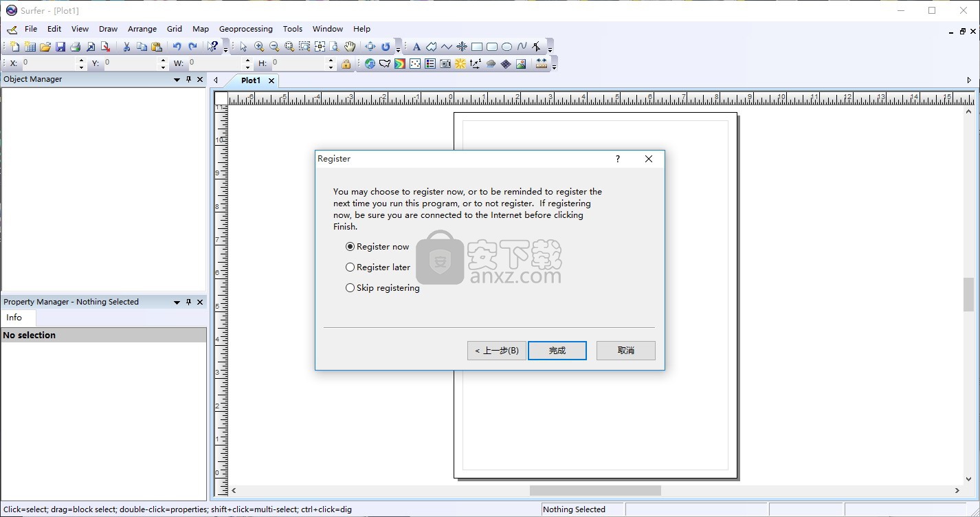Create a new Shaded Relief Map

tap(460, 64)
